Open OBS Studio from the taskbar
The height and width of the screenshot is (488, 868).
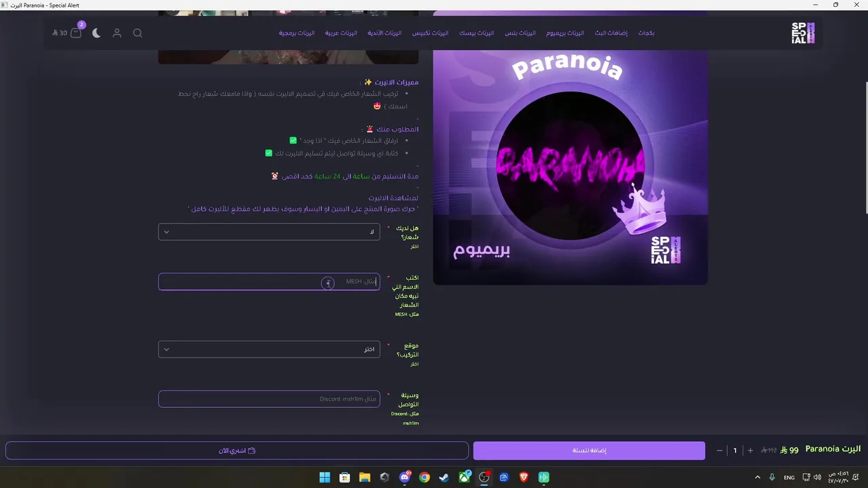pyautogui.click(x=484, y=477)
